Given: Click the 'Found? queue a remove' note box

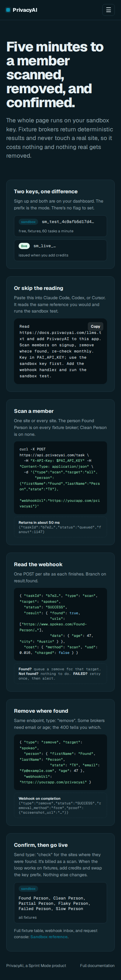Looking at the screenshot, I should (60, 673).
